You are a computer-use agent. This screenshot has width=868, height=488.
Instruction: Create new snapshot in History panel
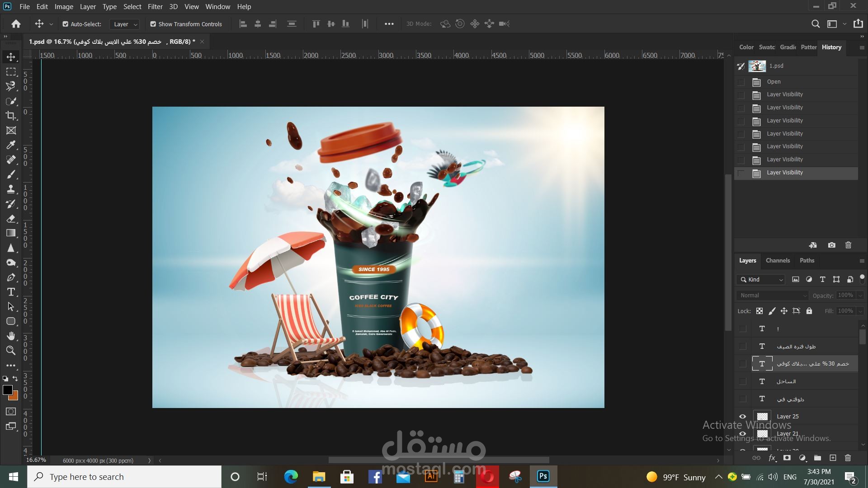coord(831,245)
